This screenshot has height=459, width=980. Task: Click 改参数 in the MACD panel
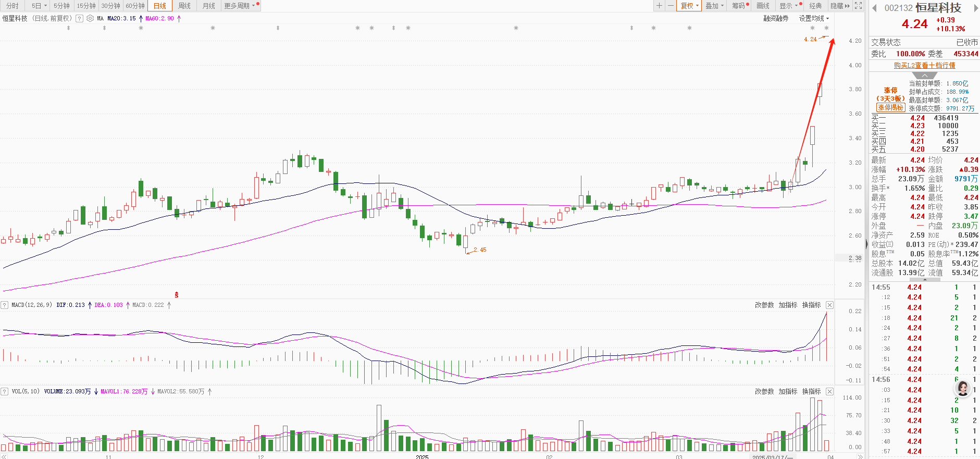(x=764, y=305)
